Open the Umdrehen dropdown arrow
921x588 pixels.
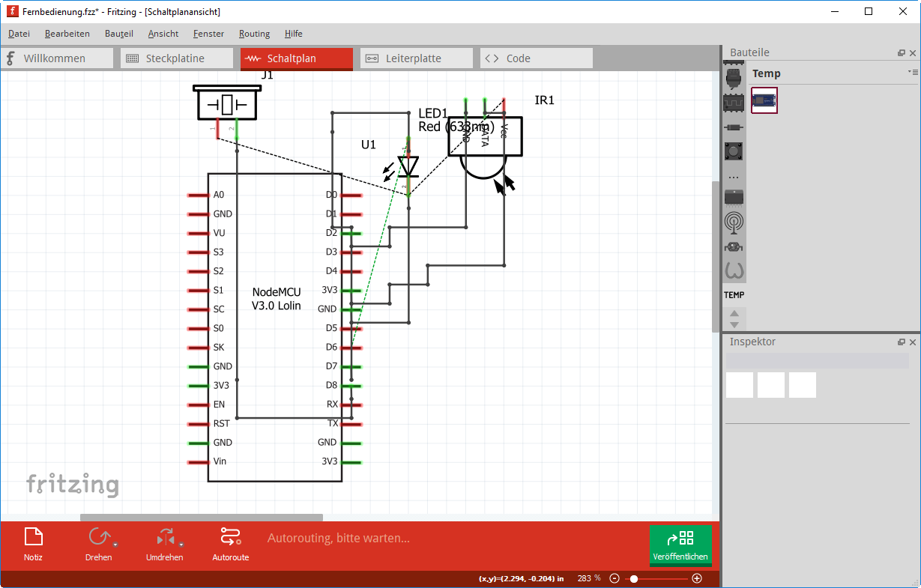pos(181,545)
